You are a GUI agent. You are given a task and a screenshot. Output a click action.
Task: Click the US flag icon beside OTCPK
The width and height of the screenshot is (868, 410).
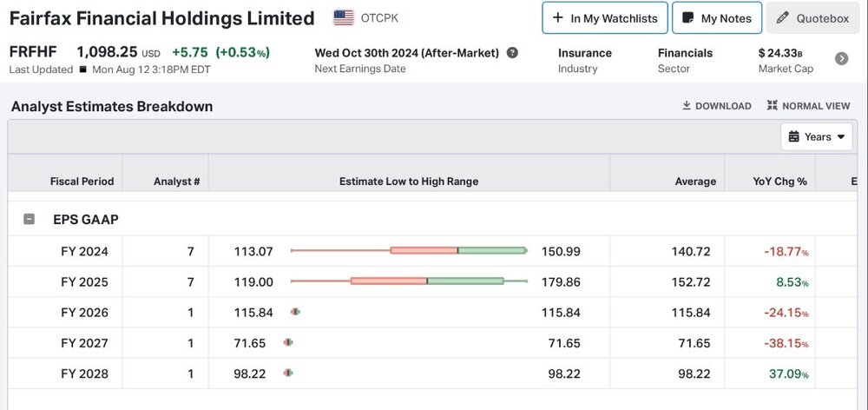(344, 17)
